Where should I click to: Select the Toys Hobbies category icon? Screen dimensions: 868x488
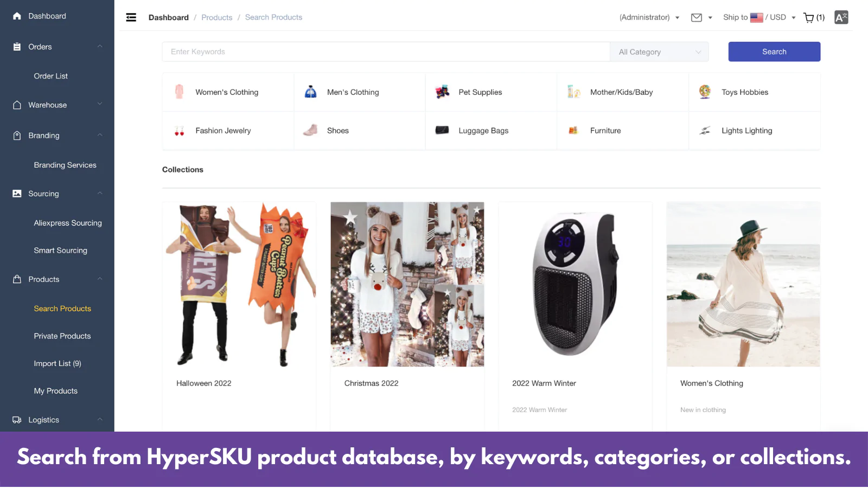click(705, 92)
